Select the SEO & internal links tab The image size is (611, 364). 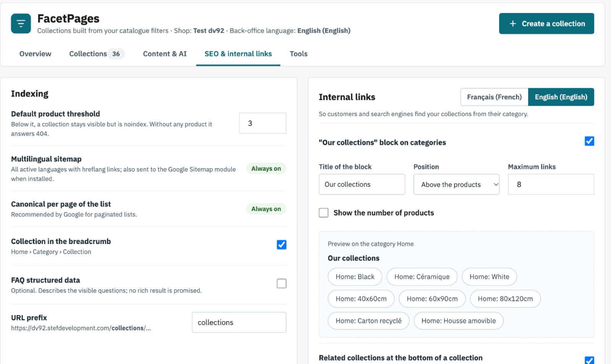pos(238,54)
